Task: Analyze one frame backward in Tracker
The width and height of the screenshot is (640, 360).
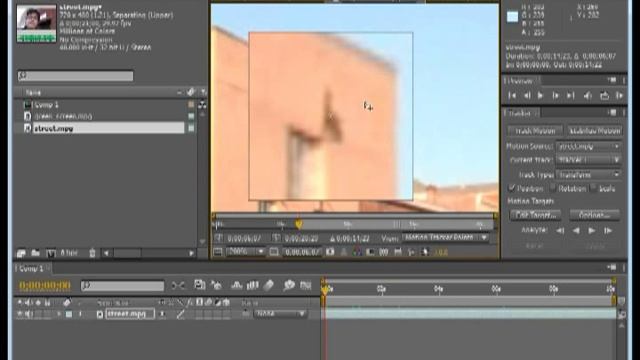Action: (560, 231)
